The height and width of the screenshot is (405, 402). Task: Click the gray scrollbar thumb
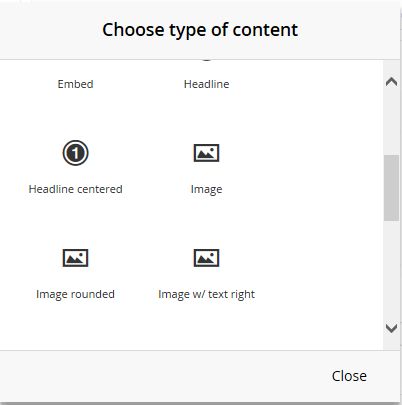[391, 188]
